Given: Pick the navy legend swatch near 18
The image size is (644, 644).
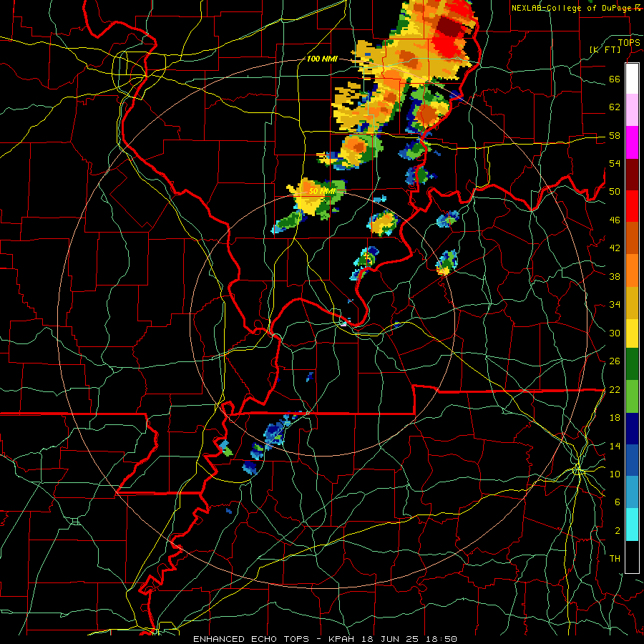Looking at the screenshot, I should point(632,429).
